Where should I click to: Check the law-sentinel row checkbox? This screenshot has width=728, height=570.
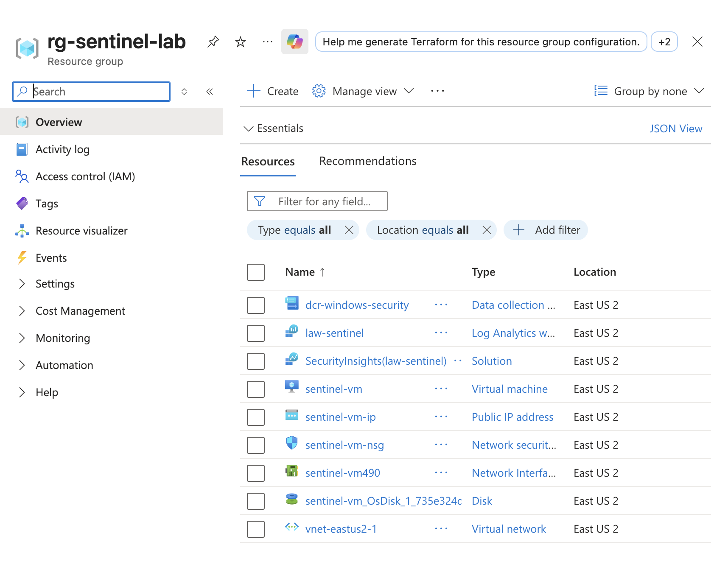coord(256,333)
